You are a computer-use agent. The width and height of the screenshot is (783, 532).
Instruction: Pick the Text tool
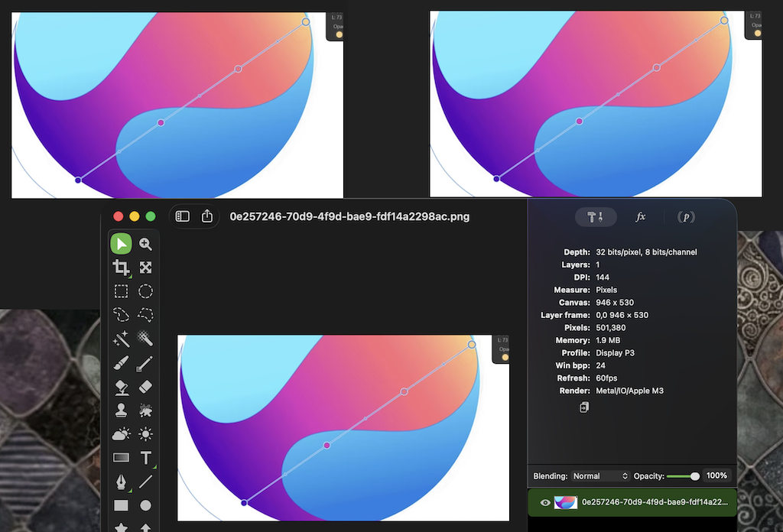pyautogui.click(x=145, y=458)
